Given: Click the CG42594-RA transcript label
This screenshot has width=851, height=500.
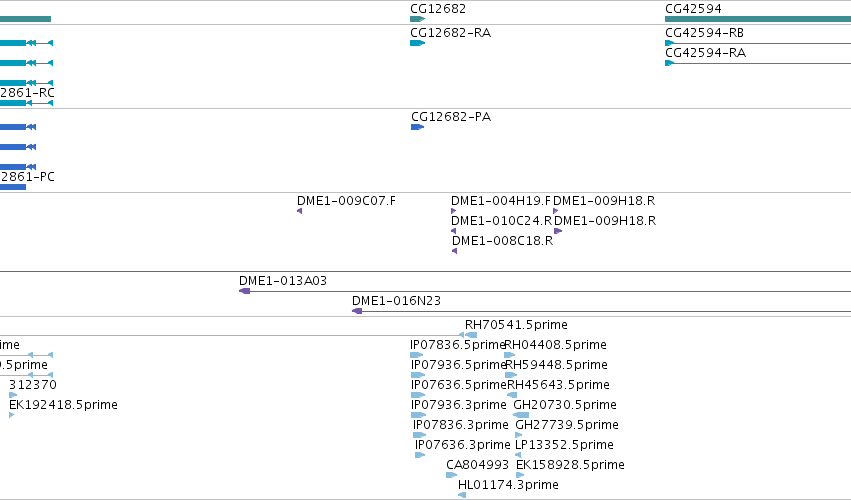Looking at the screenshot, I should [x=706, y=53].
